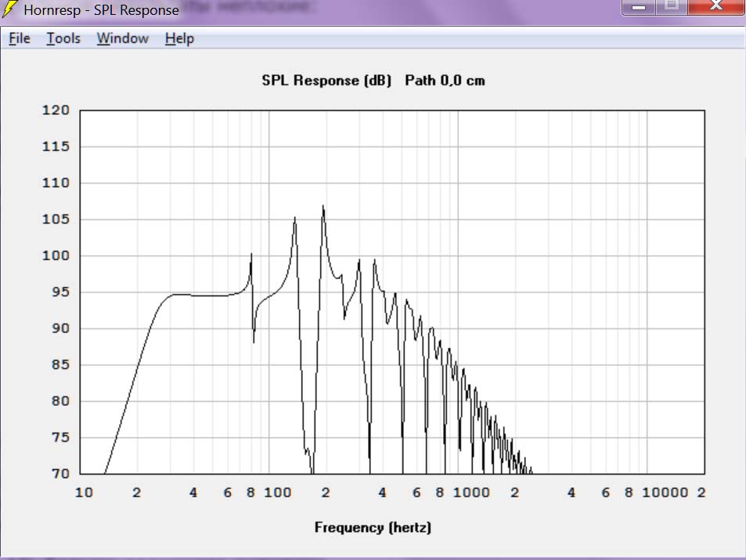The image size is (746, 560).
Task: Click the 115 dB y-axis label
Action: point(56,146)
